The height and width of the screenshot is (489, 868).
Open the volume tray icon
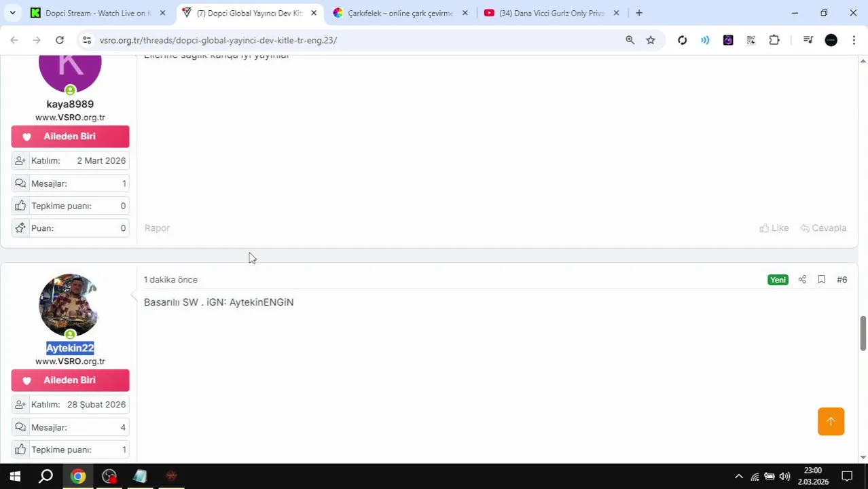[x=784, y=476]
